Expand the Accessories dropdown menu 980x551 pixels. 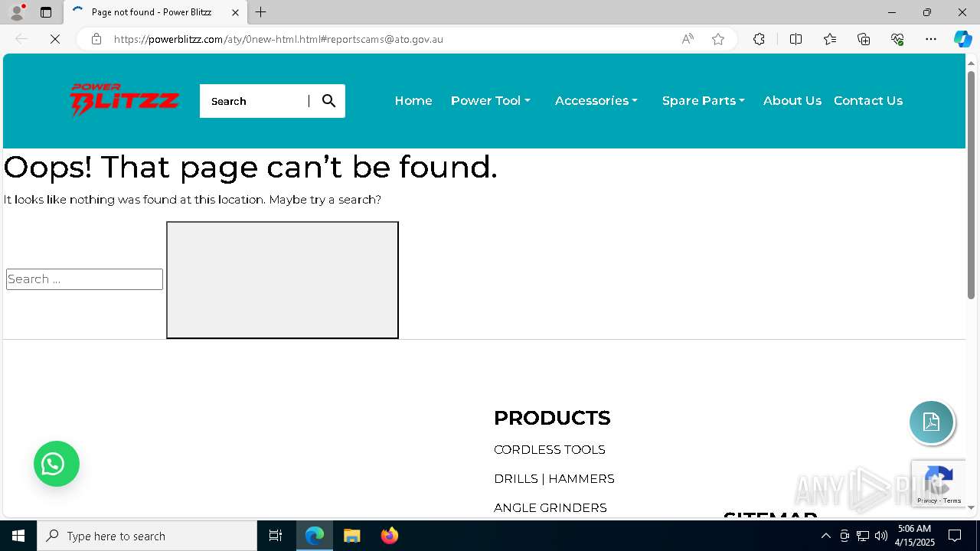[x=596, y=101]
